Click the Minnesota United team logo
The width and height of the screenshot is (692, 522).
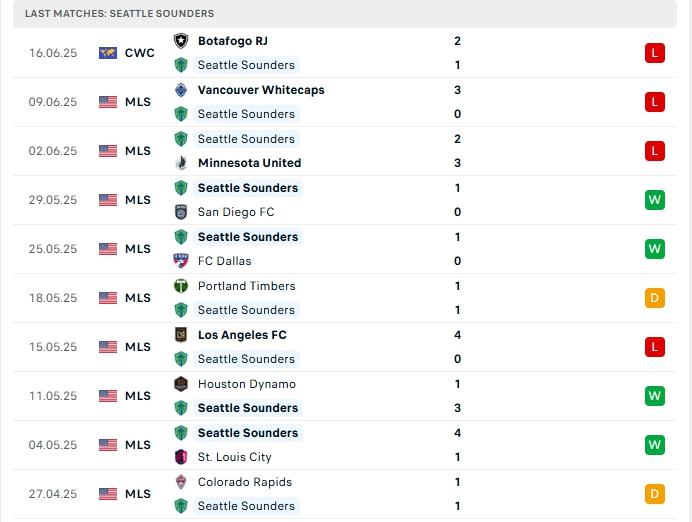point(181,163)
